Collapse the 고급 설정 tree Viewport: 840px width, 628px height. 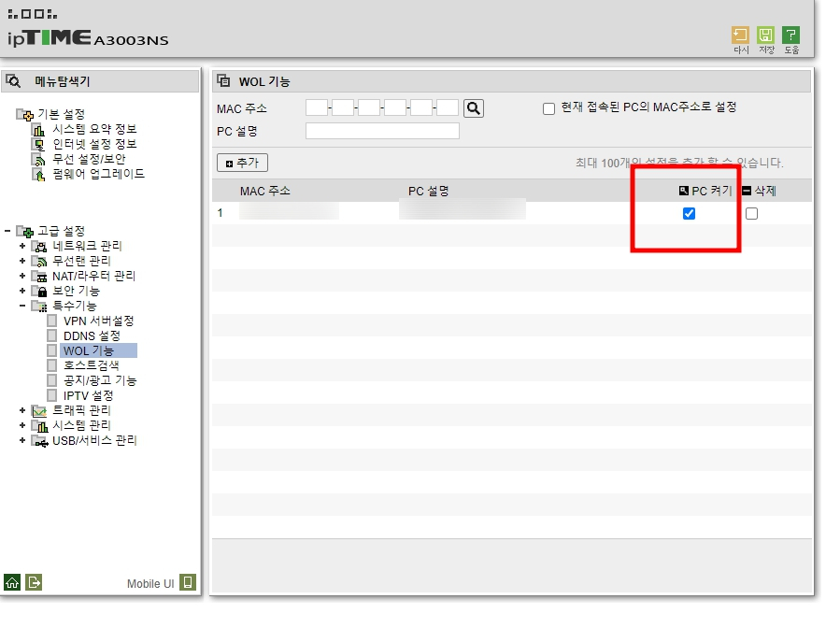(x=7, y=231)
